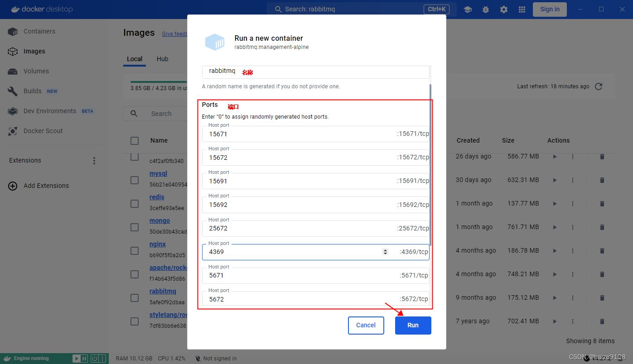
Task: Check the box for image c4f2af0fb340
Action: (135, 157)
